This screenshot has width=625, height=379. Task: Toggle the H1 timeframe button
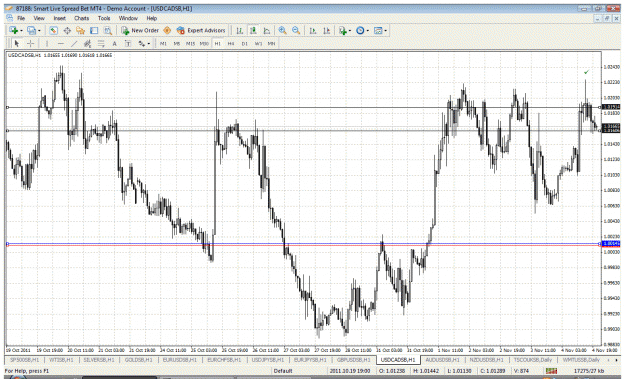[x=218, y=43]
